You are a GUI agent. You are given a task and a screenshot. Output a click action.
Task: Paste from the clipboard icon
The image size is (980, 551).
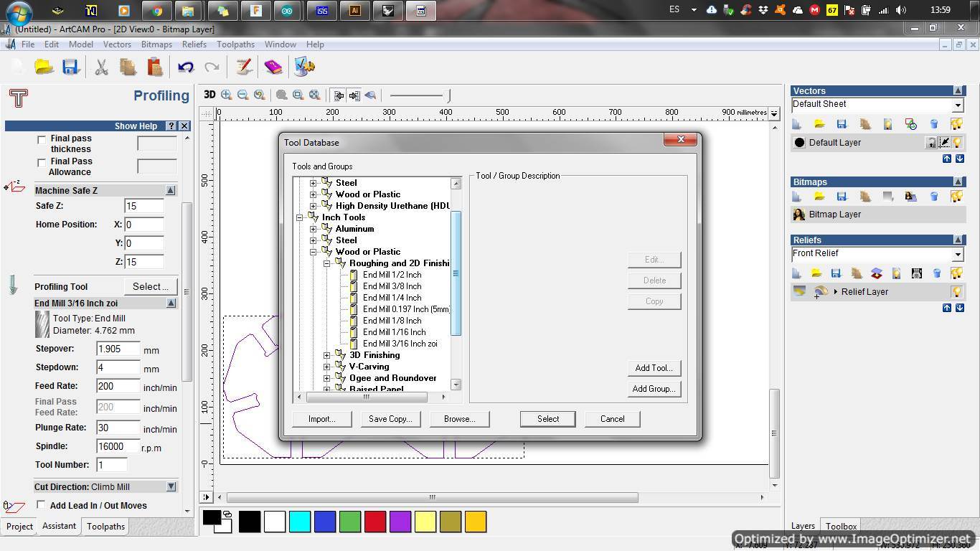(154, 67)
